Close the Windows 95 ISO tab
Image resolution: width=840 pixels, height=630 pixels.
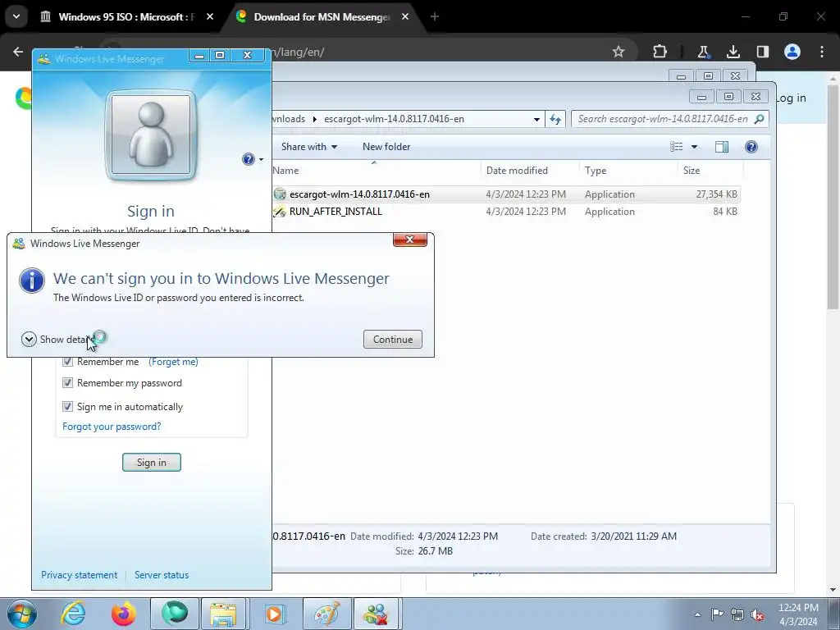pos(210,17)
